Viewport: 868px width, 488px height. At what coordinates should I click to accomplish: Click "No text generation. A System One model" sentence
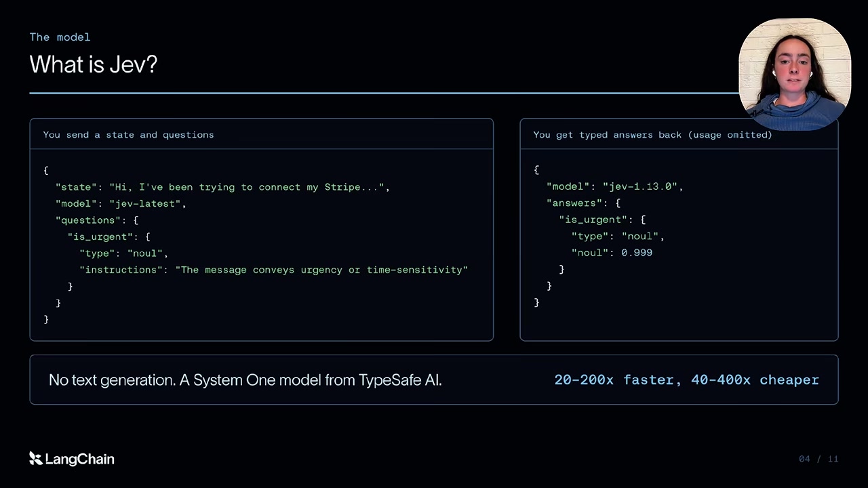tap(245, 380)
